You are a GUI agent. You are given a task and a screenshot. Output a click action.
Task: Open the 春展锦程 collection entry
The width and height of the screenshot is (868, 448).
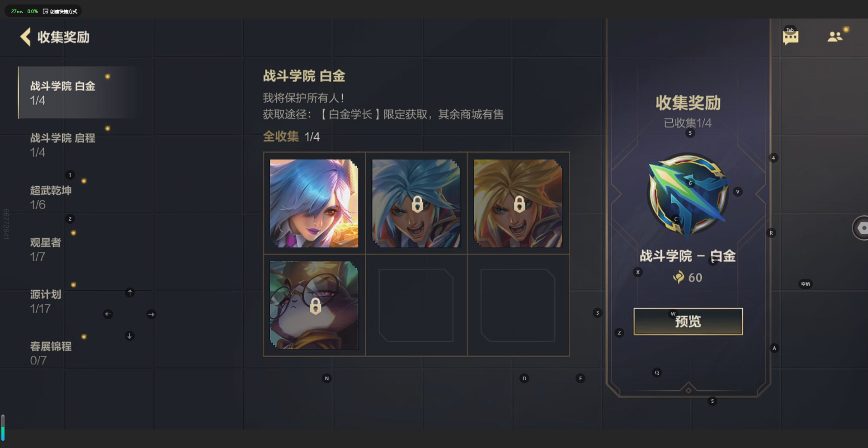click(x=77, y=353)
